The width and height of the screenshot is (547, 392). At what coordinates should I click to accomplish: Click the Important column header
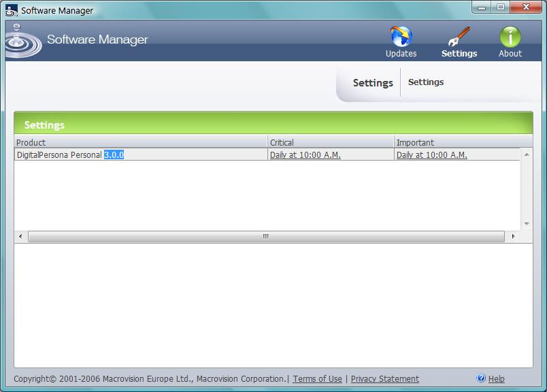coord(463,142)
